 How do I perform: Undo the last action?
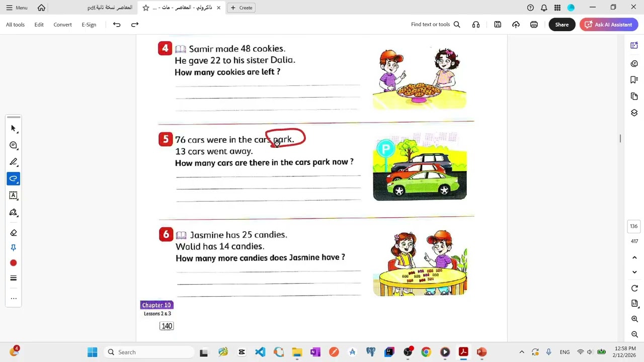click(117, 25)
